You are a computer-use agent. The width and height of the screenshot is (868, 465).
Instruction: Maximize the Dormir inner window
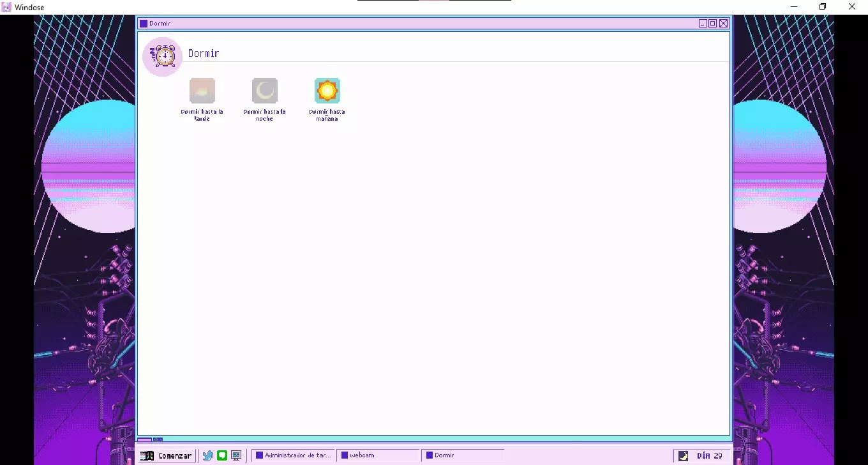(x=713, y=24)
